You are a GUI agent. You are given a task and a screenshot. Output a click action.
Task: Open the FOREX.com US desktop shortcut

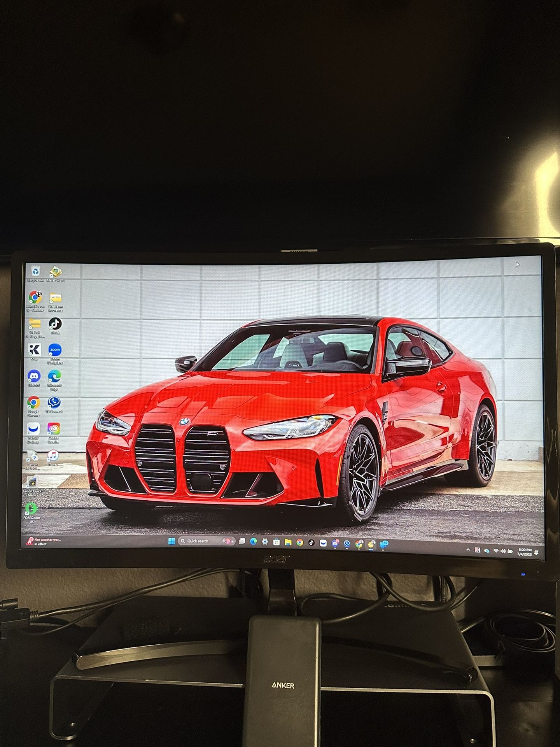click(x=31, y=513)
